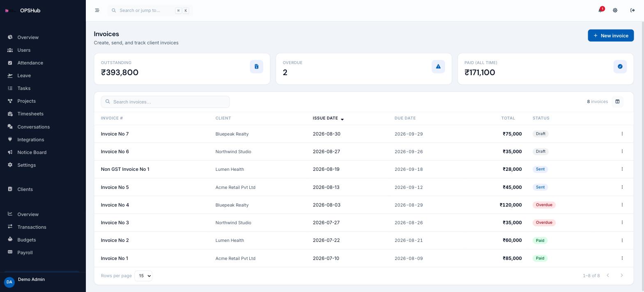Open row actions for Invoice No 2
This screenshot has height=292, width=644.
pos(622,240)
